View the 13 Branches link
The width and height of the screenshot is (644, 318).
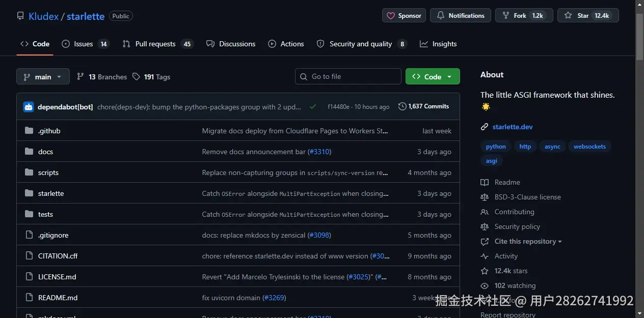pyautogui.click(x=102, y=77)
